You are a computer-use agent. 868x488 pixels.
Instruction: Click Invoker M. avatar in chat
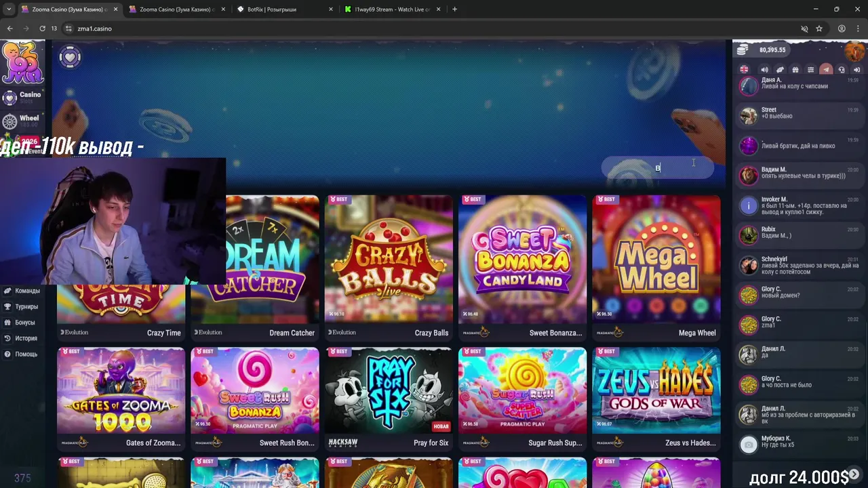[749, 205]
